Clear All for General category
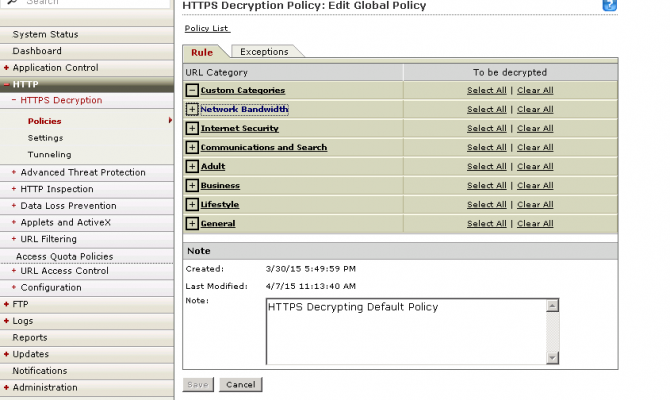670x400 pixels. pos(535,224)
